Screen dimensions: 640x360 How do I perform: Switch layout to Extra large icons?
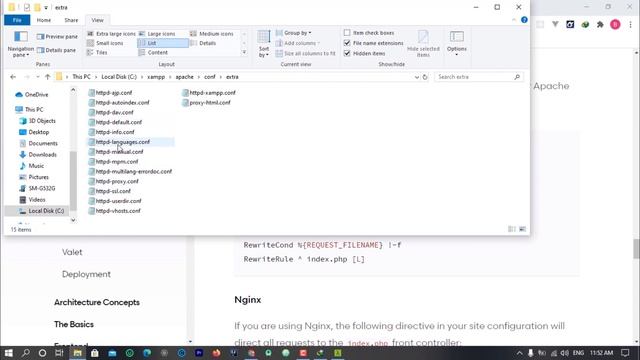tap(111, 34)
